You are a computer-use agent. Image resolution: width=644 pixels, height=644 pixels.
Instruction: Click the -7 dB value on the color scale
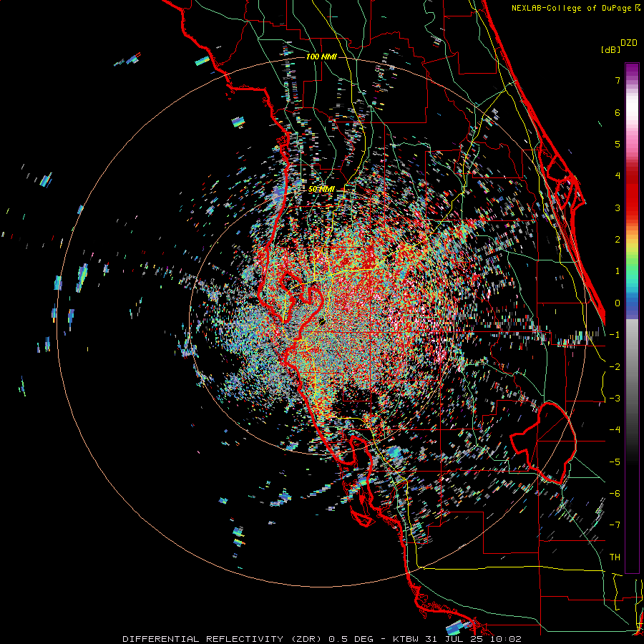point(615,525)
